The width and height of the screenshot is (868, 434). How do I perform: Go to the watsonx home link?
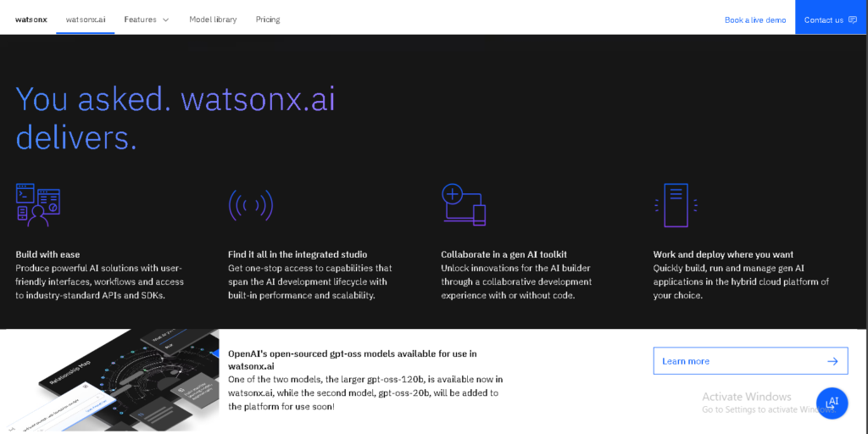point(31,19)
